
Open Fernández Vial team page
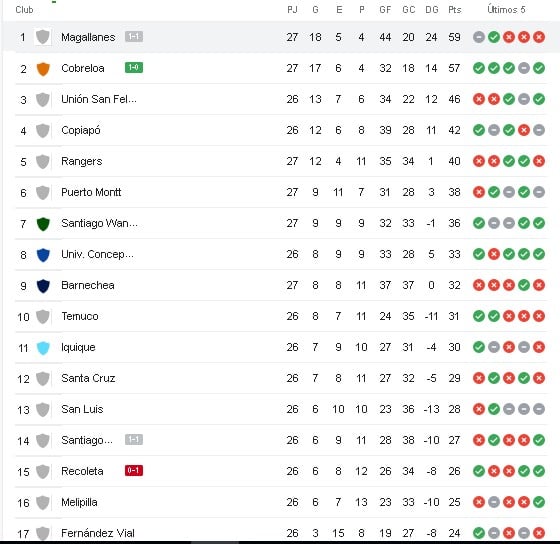pyautogui.click(x=98, y=533)
